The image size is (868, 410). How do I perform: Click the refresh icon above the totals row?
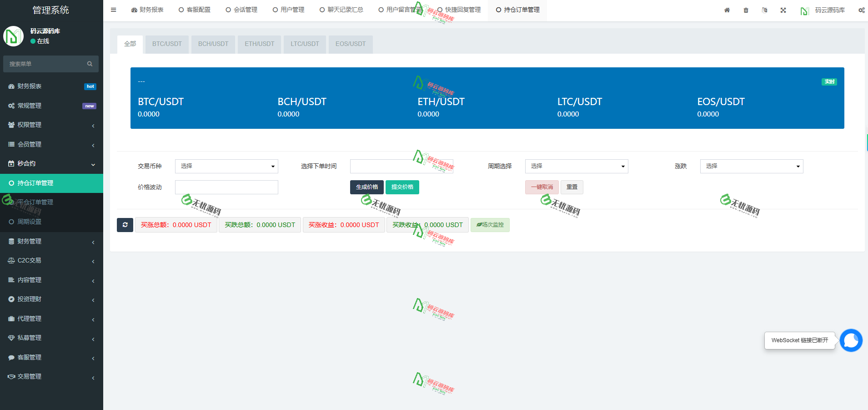tap(125, 225)
